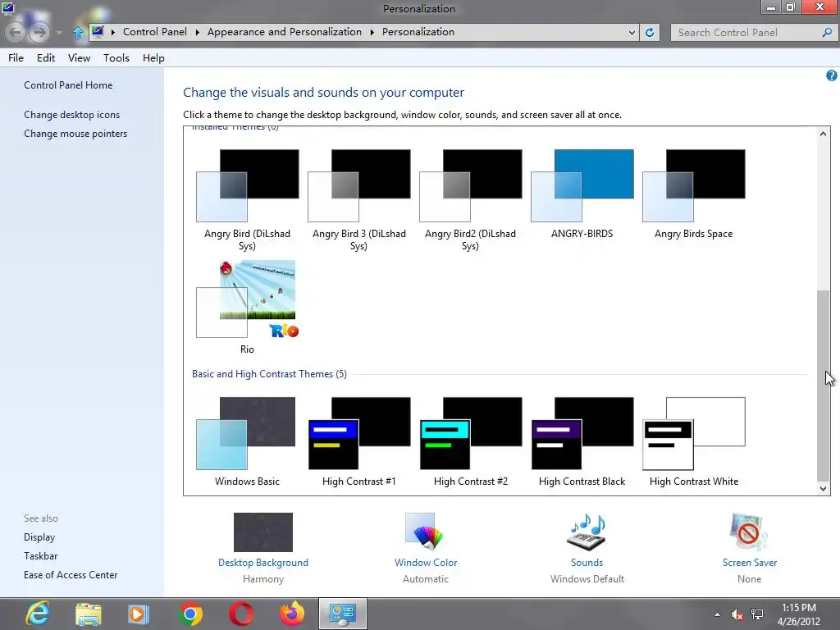
Task: Go to Control Panel Home
Action: pos(68,85)
